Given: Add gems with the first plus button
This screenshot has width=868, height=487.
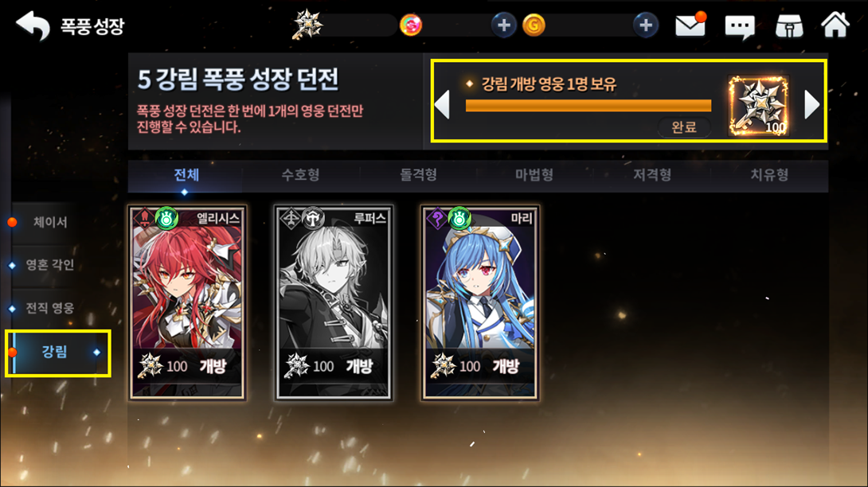Looking at the screenshot, I should (x=504, y=25).
